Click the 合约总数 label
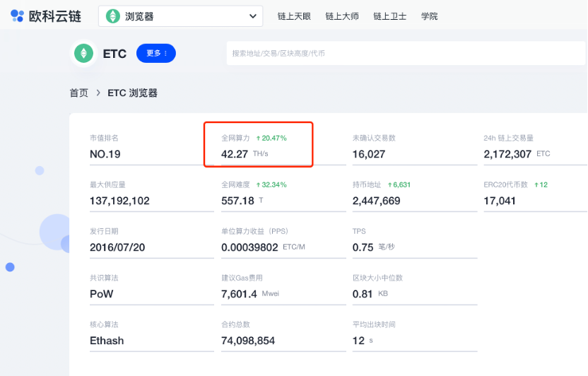 coord(235,324)
